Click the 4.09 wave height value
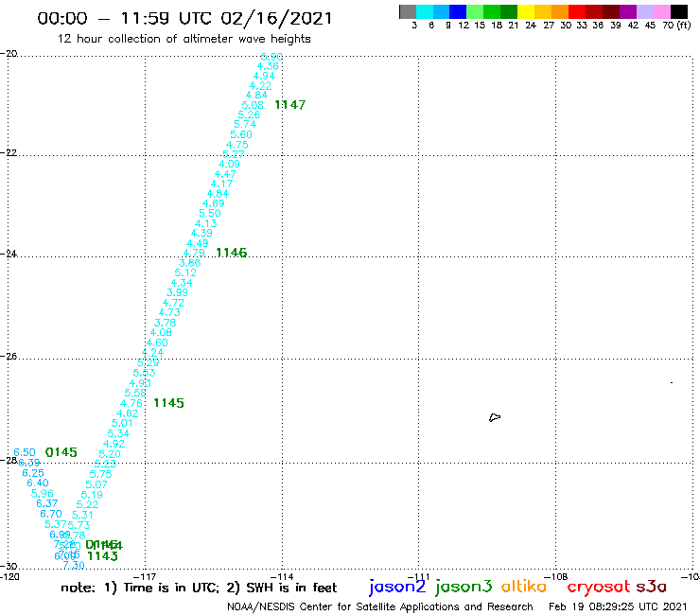The height and width of the screenshot is (615, 700). 229,164
